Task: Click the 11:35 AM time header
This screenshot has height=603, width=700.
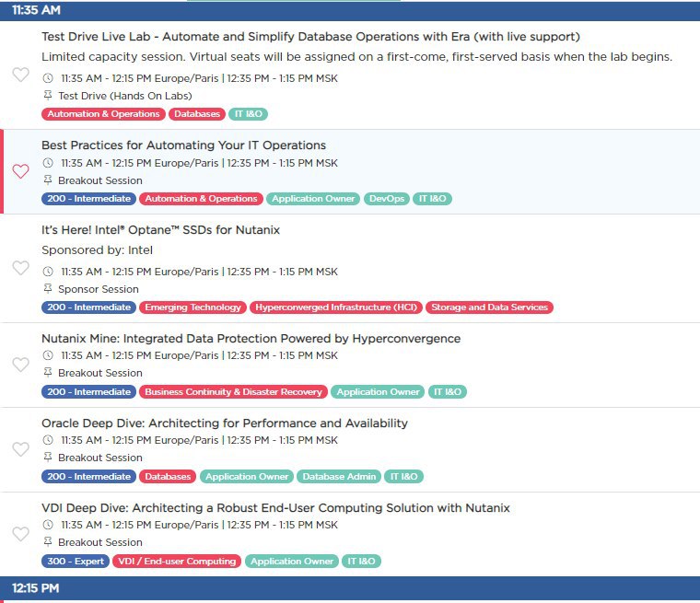Action: click(x=350, y=10)
